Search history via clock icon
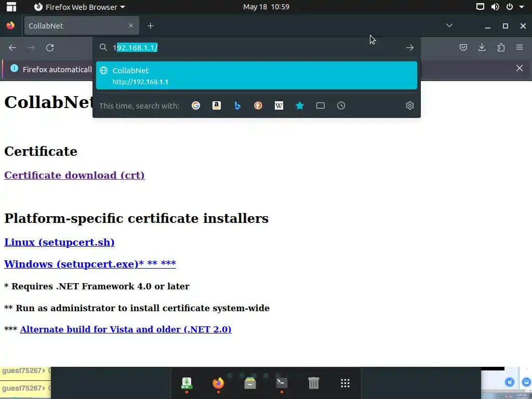Image resolution: width=532 pixels, height=399 pixels. click(341, 105)
